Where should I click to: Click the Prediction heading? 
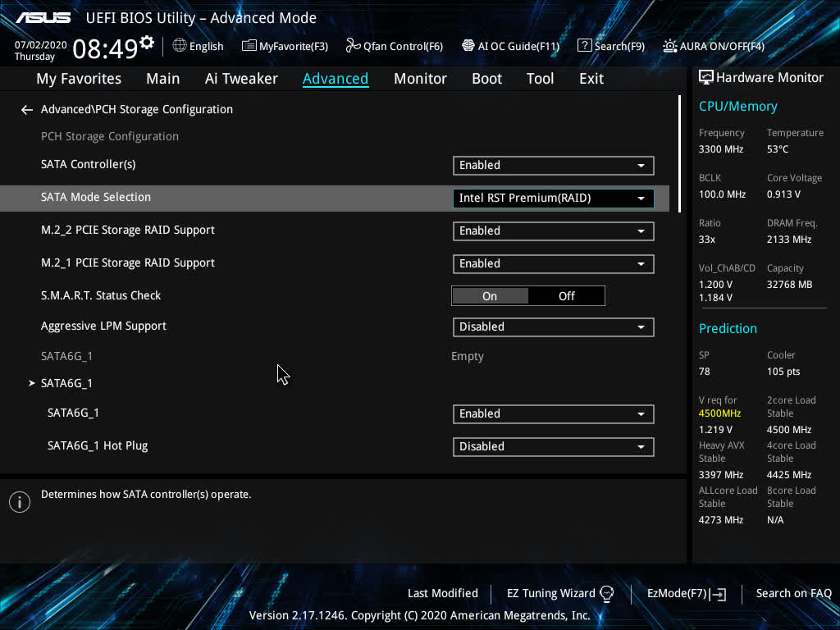tap(728, 328)
